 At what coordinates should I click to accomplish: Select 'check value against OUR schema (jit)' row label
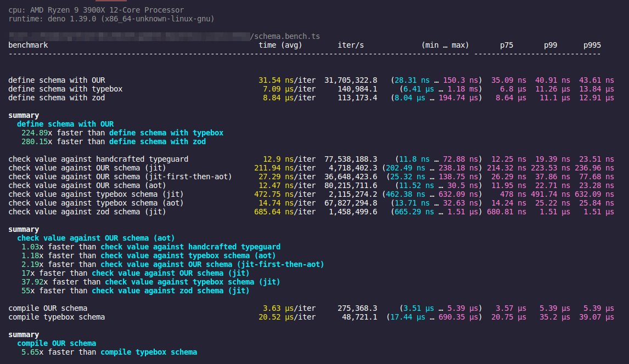(87, 168)
